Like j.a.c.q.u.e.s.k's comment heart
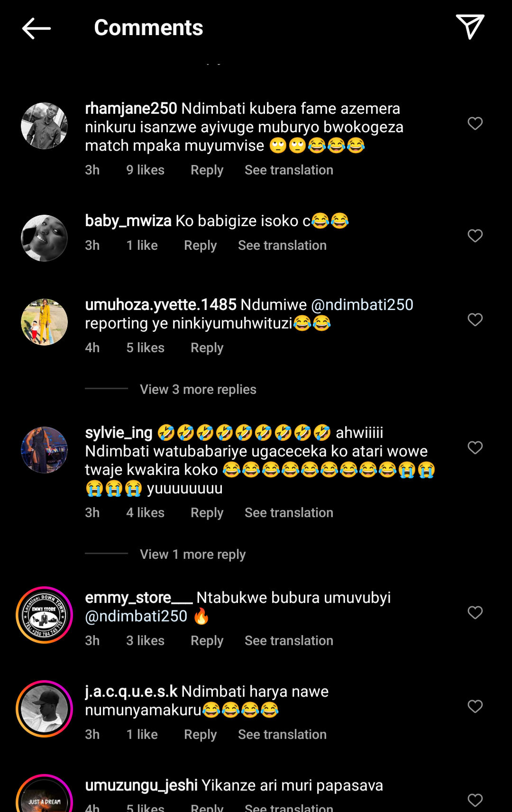Screen dimensions: 512x812 click(475, 707)
